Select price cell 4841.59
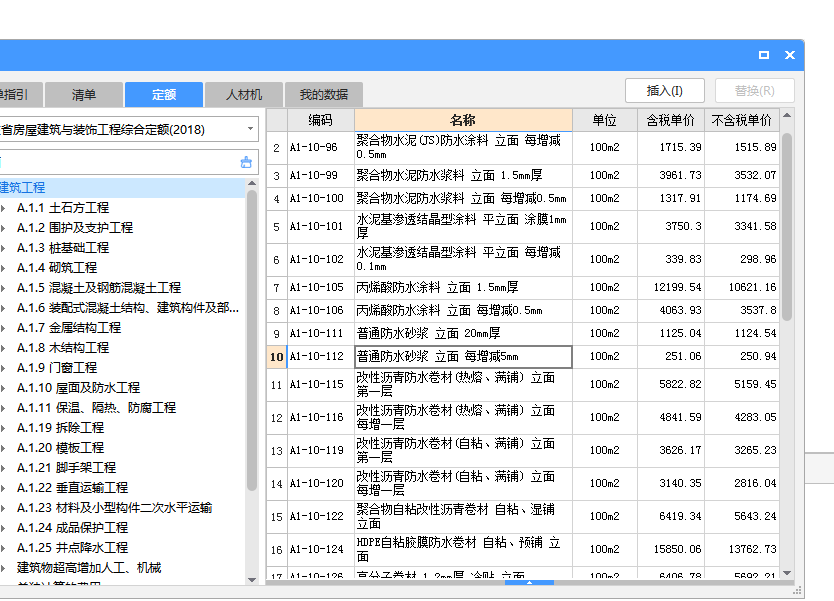This screenshot has width=834, height=601. (671, 418)
